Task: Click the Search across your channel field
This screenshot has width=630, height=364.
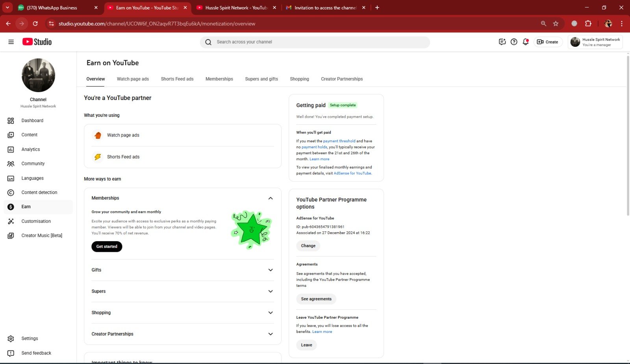Action: (315, 42)
